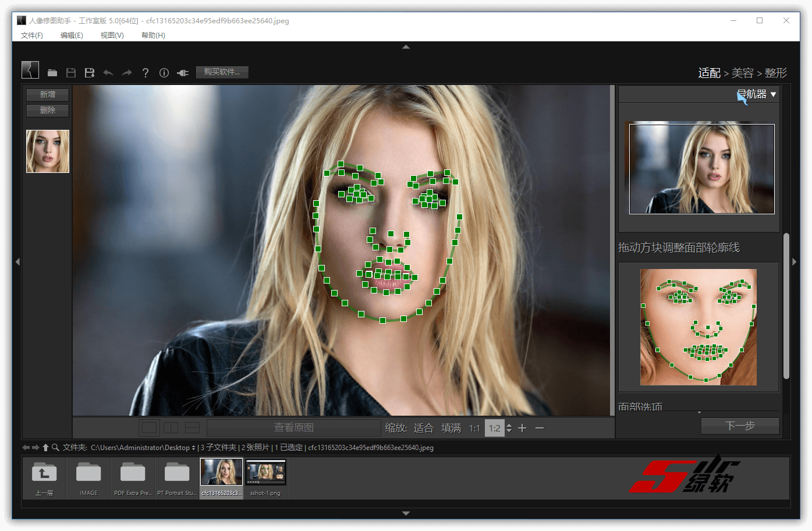The height and width of the screenshot is (531, 812).
Task: Switch to side-by-side split view layout
Action: click(171, 428)
